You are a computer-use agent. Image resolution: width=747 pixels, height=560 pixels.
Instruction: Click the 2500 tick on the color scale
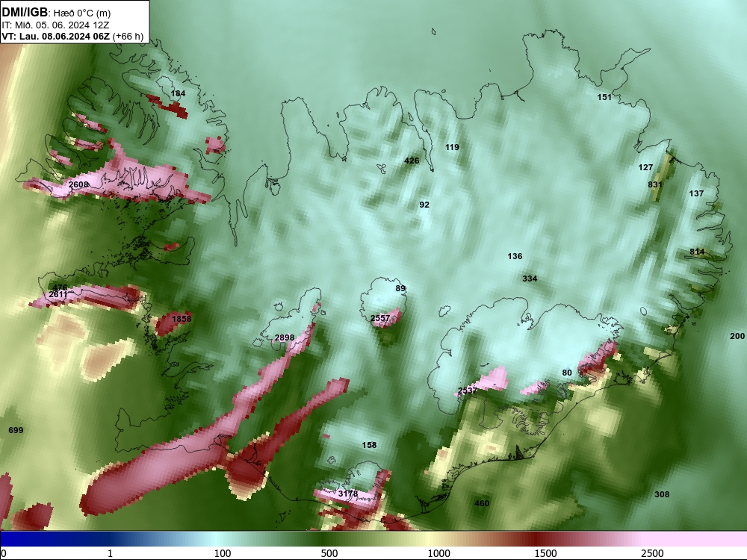[x=652, y=553]
